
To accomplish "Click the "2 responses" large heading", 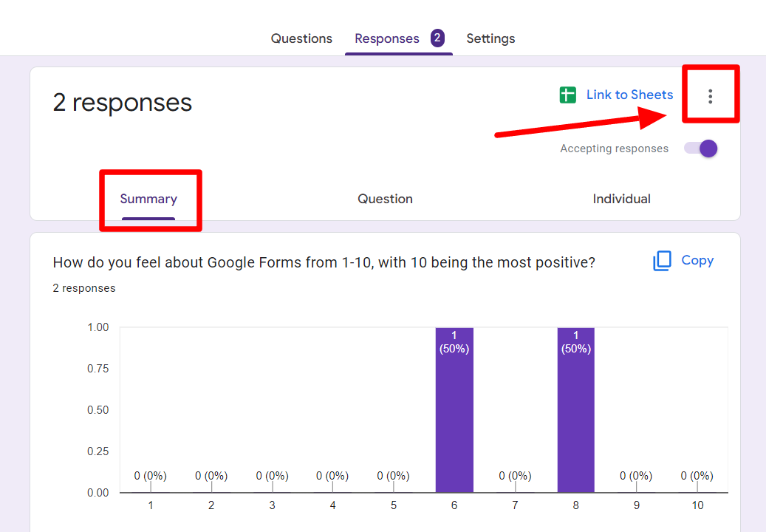I will click(122, 103).
